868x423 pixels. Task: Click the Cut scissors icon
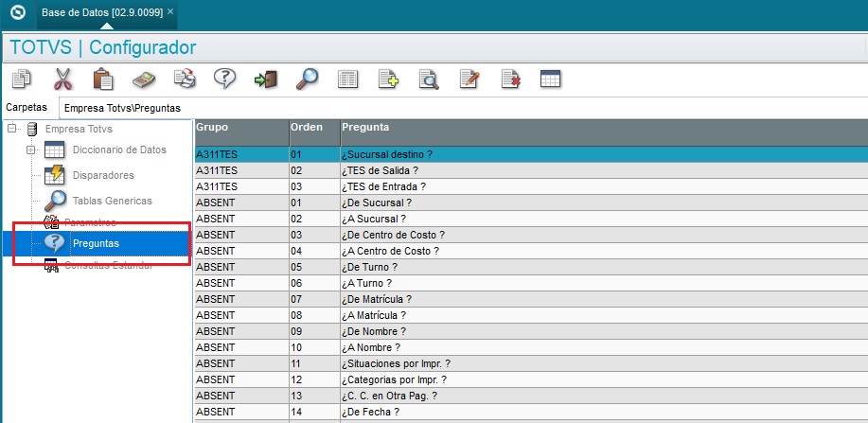click(x=62, y=79)
